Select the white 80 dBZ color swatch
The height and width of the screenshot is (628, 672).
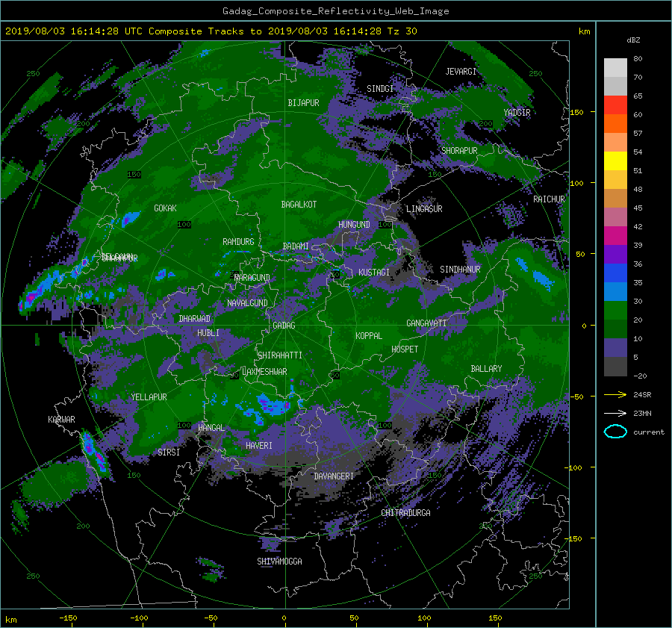point(615,68)
